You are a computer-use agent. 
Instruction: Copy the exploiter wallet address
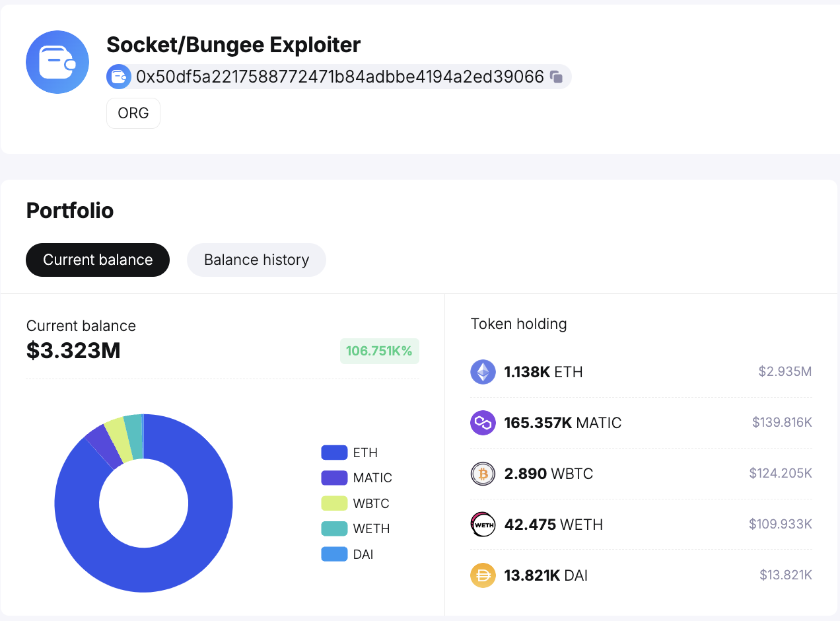click(557, 76)
